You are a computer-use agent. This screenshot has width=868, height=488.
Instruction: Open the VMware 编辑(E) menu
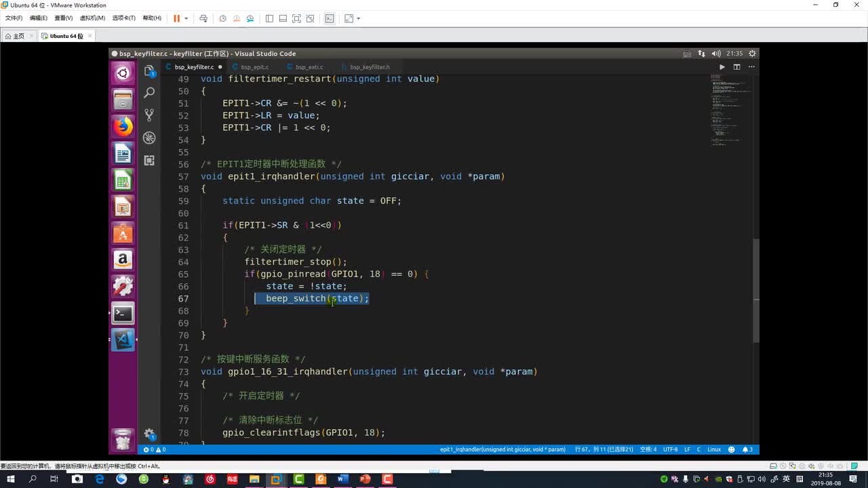38,18
